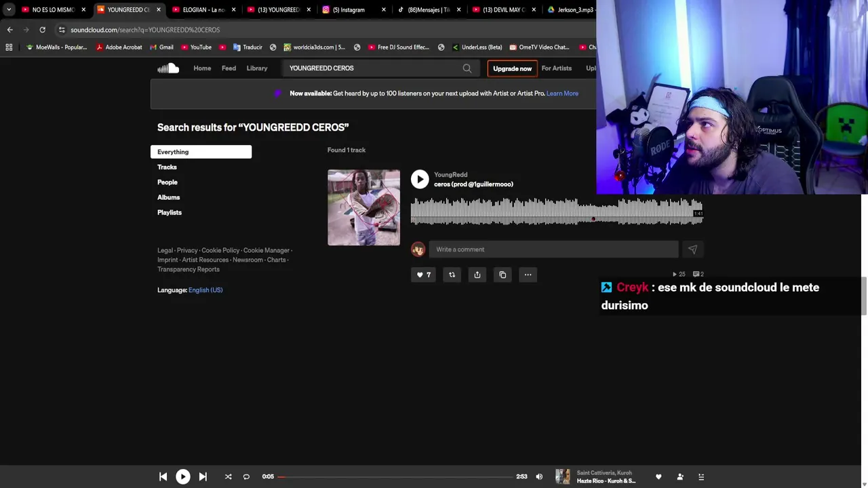This screenshot has height=488, width=868.
Task: Select the Everything search filter
Action: tap(201, 152)
